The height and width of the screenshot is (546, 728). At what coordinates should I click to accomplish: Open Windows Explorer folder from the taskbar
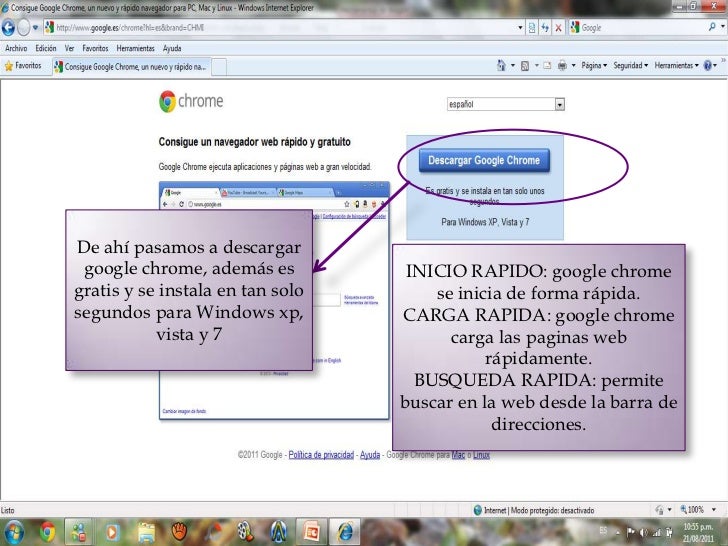click(x=146, y=532)
